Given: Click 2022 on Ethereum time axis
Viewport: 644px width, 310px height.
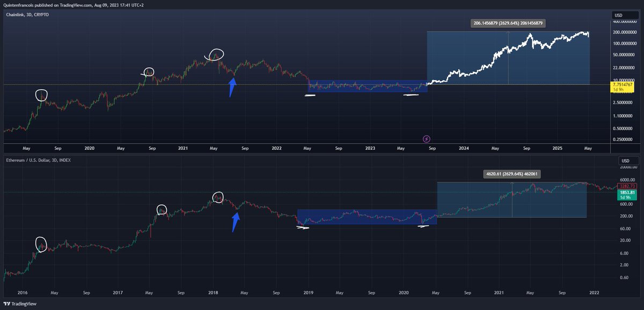Looking at the screenshot, I should [x=594, y=293].
